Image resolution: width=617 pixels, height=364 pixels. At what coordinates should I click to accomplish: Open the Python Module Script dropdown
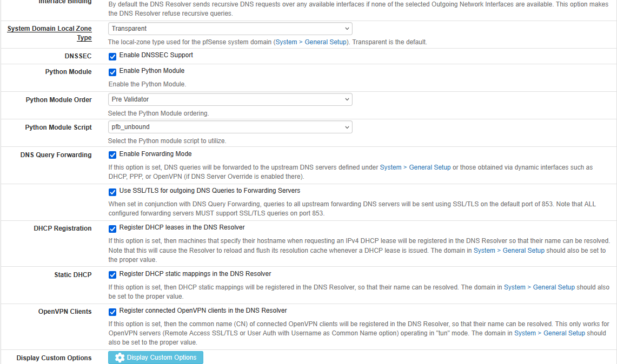[230, 127]
